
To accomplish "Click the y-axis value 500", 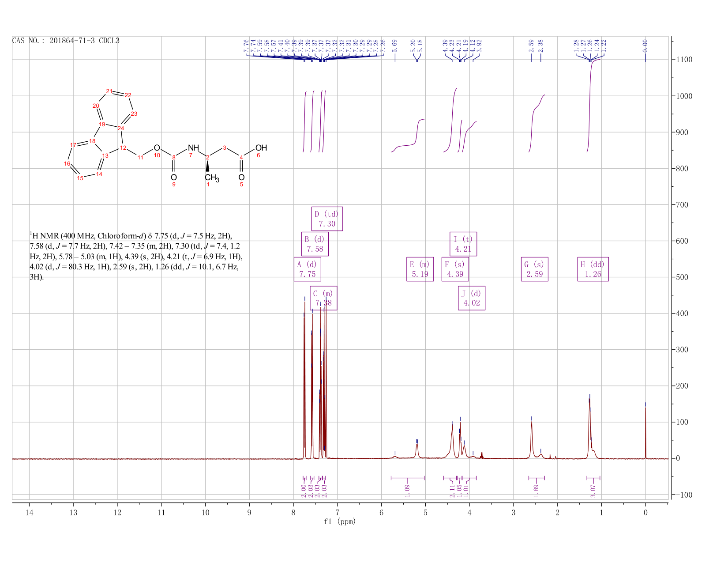I will point(682,277).
